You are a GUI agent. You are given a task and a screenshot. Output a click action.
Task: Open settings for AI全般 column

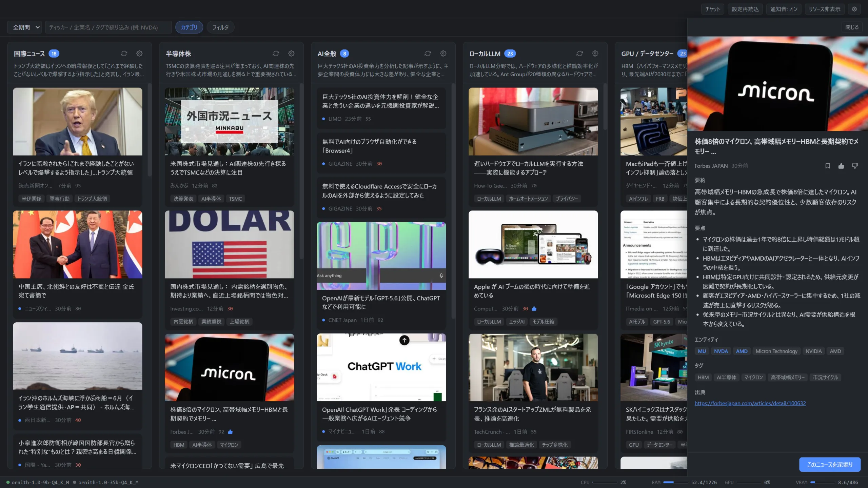pos(443,54)
